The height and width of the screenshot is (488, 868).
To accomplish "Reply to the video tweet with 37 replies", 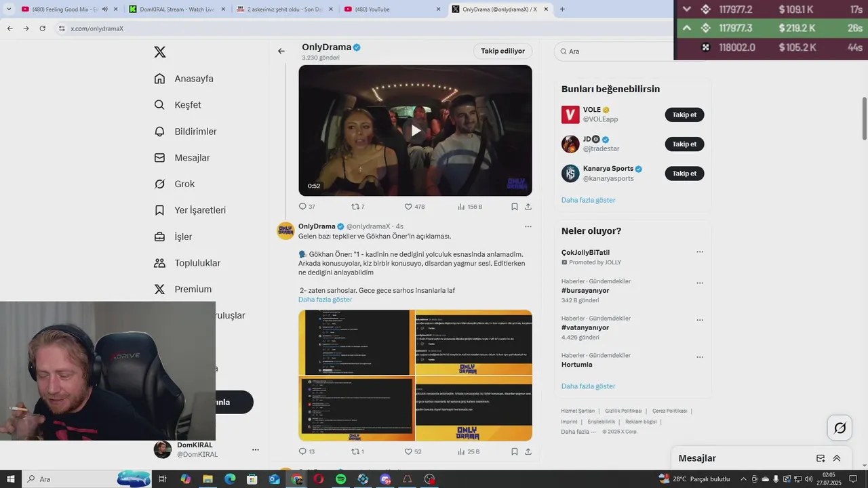I will pyautogui.click(x=307, y=207).
